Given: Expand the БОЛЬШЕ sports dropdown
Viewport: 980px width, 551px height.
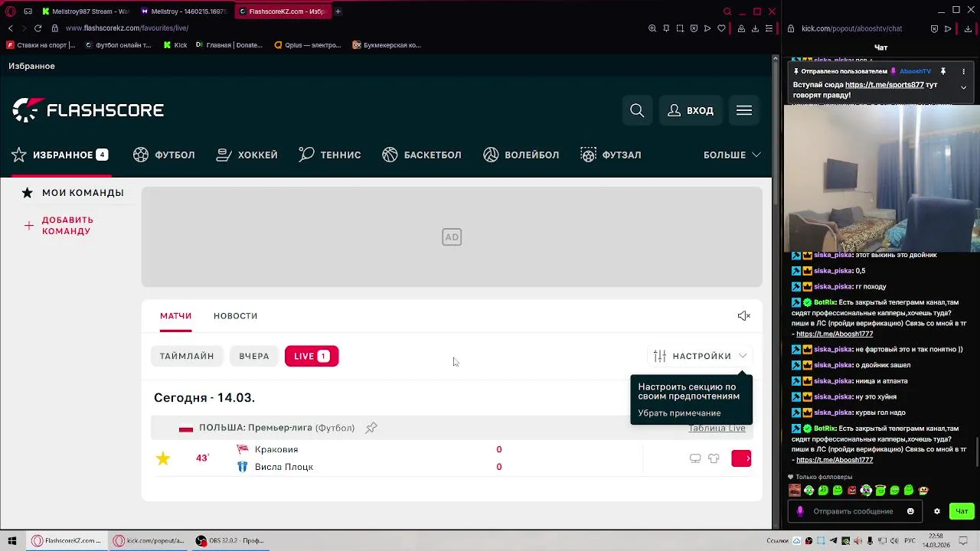Looking at the screenshot, I should [x=732, y=155].
